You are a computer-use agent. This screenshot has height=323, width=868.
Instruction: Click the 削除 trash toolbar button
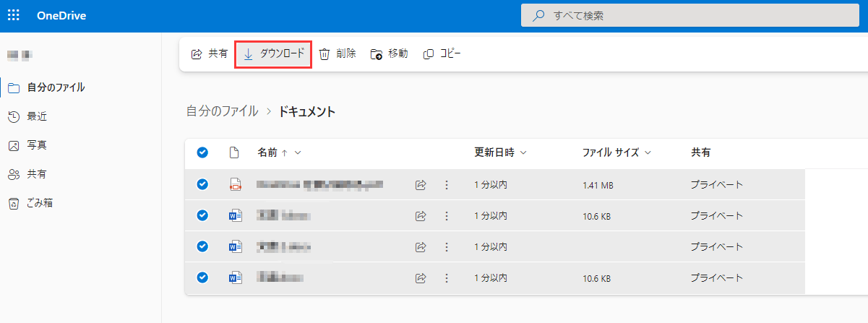pyautogui.click(x=338, y=54)
